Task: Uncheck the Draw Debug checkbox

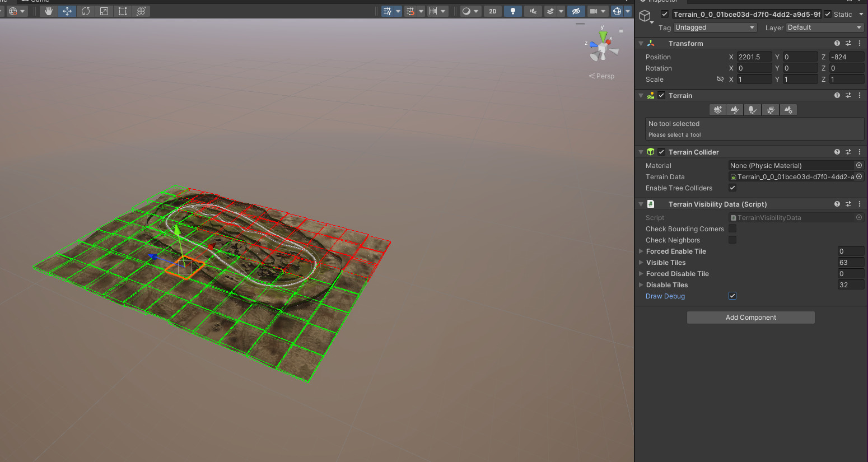Action: coord(732,296)
